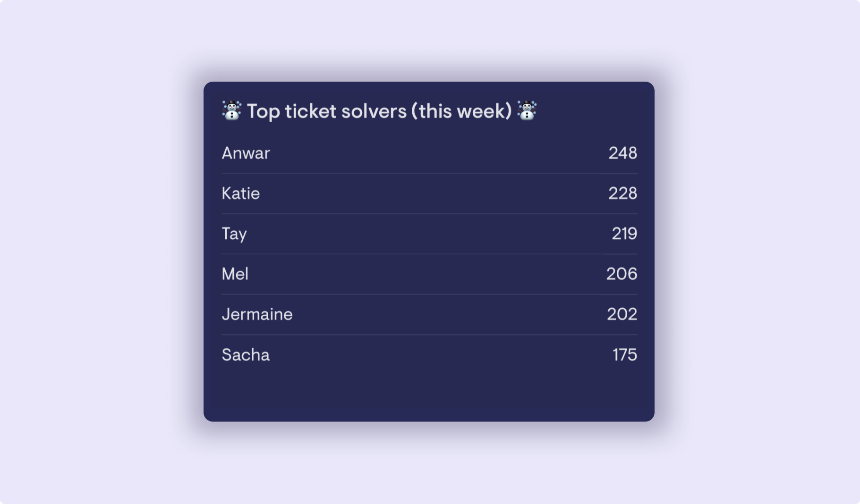Select Anwar's name in the leaderboard

[x=246, y=153]
